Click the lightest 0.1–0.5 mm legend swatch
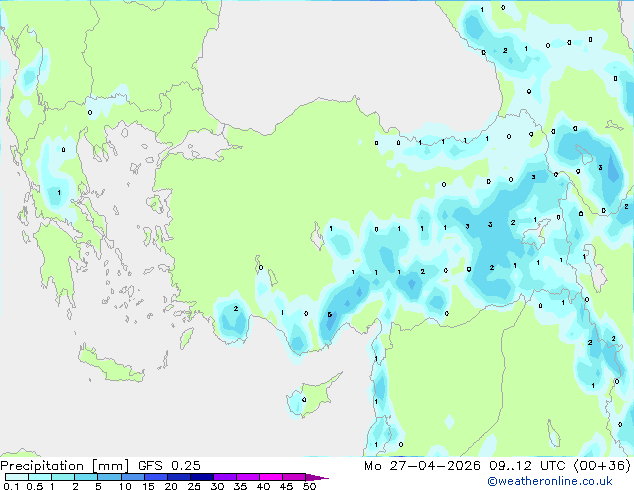This screenshot has width=634, height=490. coord(17,477)
